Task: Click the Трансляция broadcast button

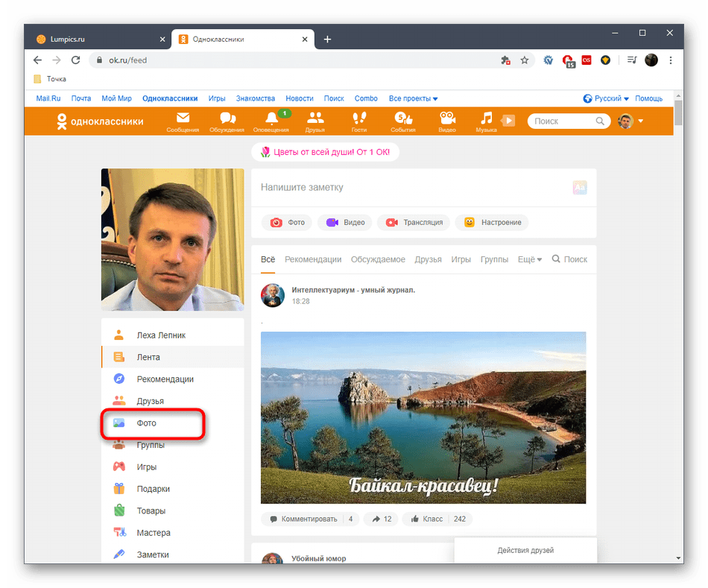Action: tap(414, 222)
